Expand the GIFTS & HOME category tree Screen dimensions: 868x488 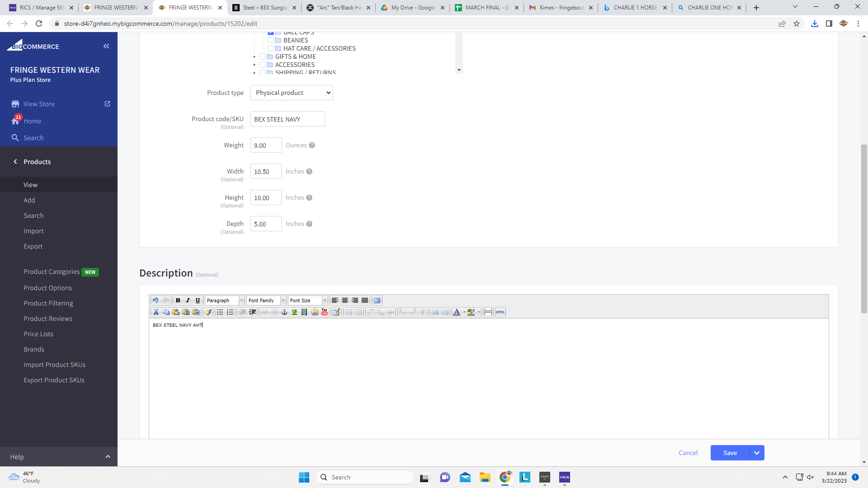[x=255, y=57]
